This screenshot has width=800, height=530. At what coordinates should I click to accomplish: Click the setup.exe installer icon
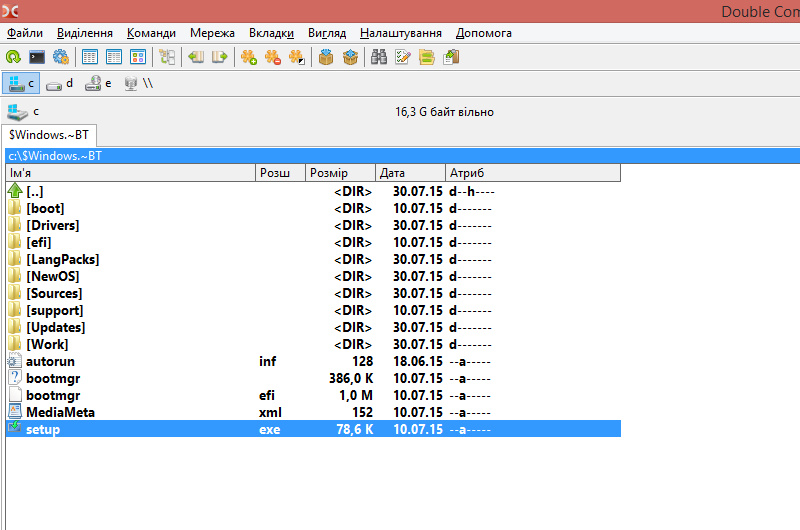pos(15,427)
